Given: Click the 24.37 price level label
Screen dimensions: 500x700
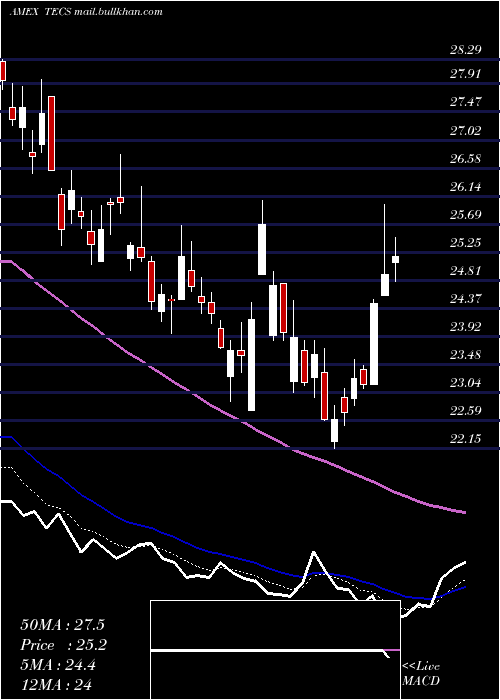Looking at the screenshot, I should tap(466, 299).
